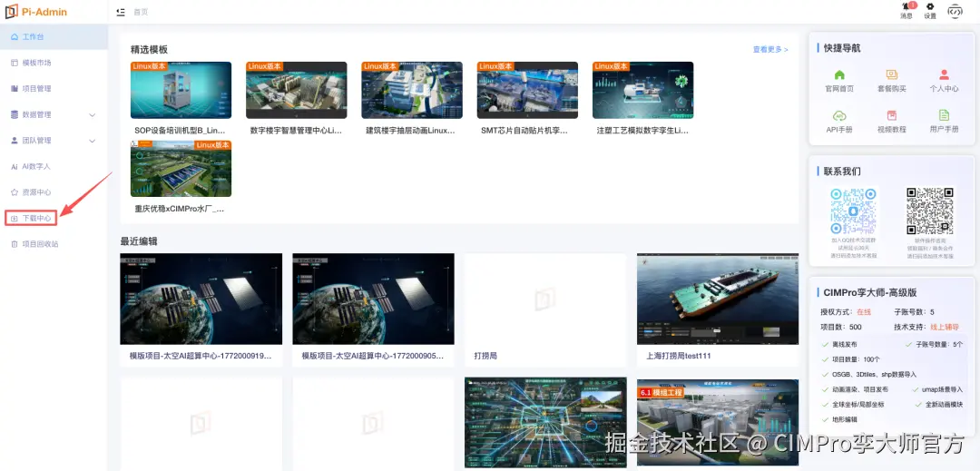Click the 精选模板 section heading
The width and height of the screenshot is (980, 471).
pos(149,49)
